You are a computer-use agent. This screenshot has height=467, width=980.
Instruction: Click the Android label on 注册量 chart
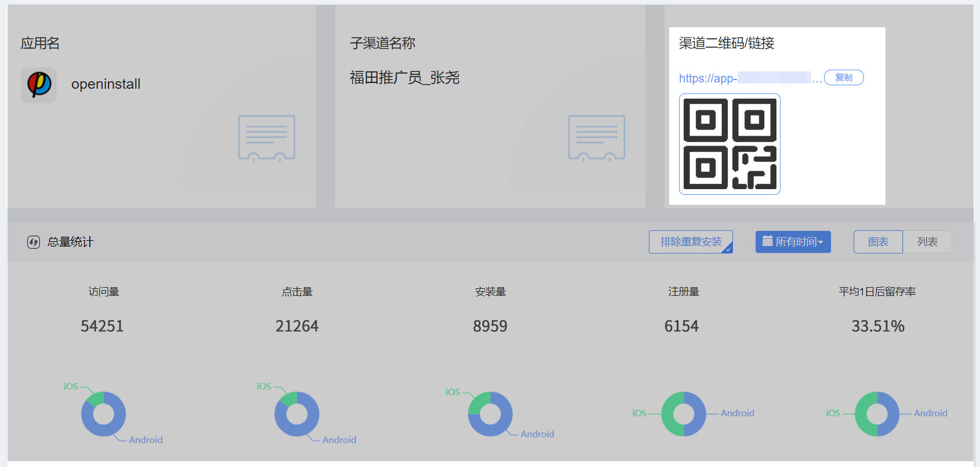point(738,413)
